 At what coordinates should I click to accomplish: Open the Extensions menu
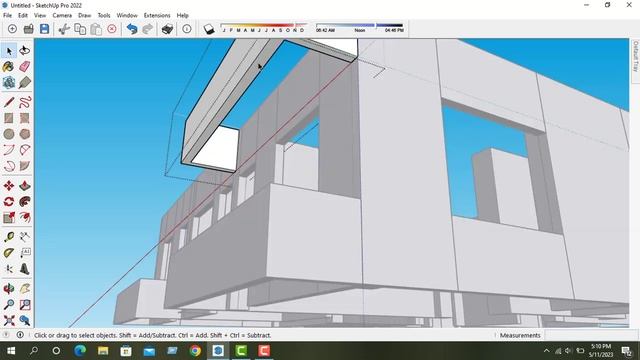click(157, 15)
